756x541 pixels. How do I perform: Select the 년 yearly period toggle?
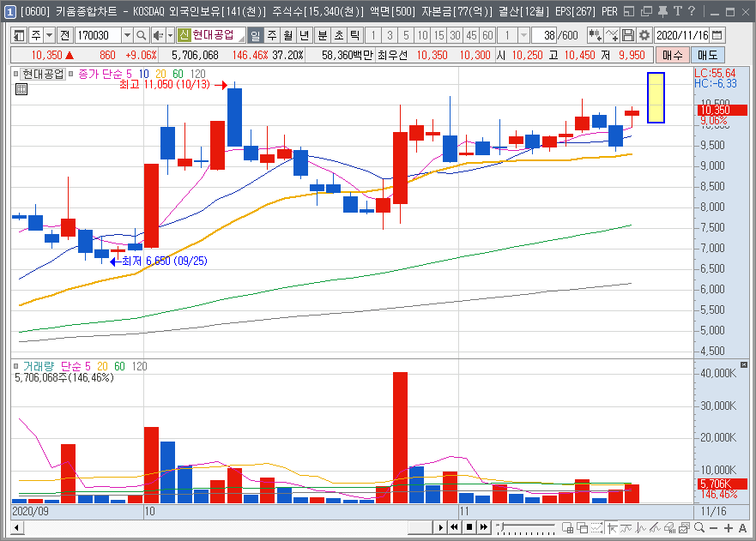coord(305,35)
